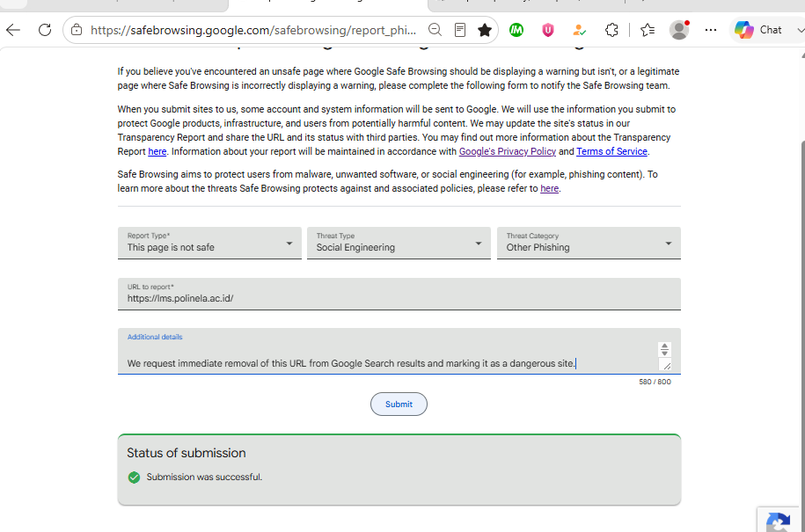Open the green IM extension icon
The image size is (805, 532).
click(x=516, y=30)
